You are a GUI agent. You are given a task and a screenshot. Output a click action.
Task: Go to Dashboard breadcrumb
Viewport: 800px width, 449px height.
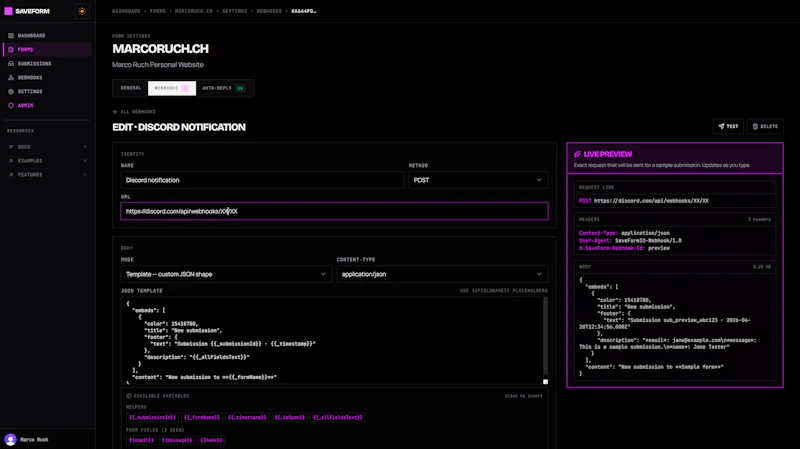(126, 11)
